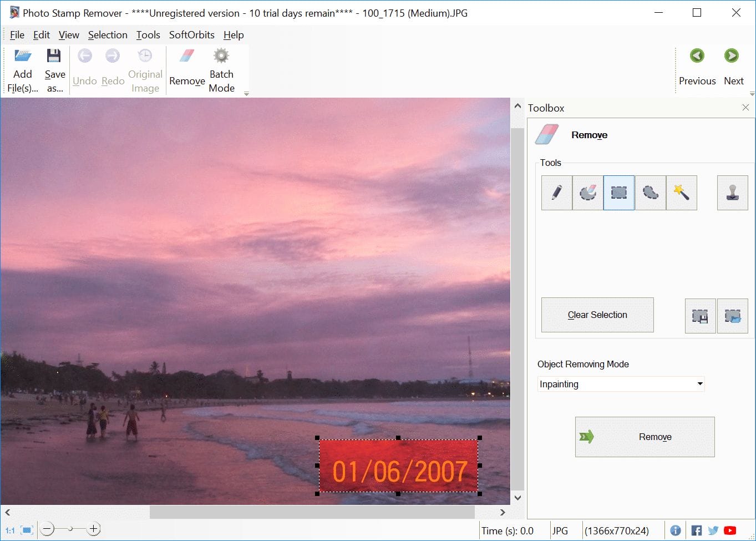756x541 pixels.
Task: Click the save selection icon
Action: [700, 316]
